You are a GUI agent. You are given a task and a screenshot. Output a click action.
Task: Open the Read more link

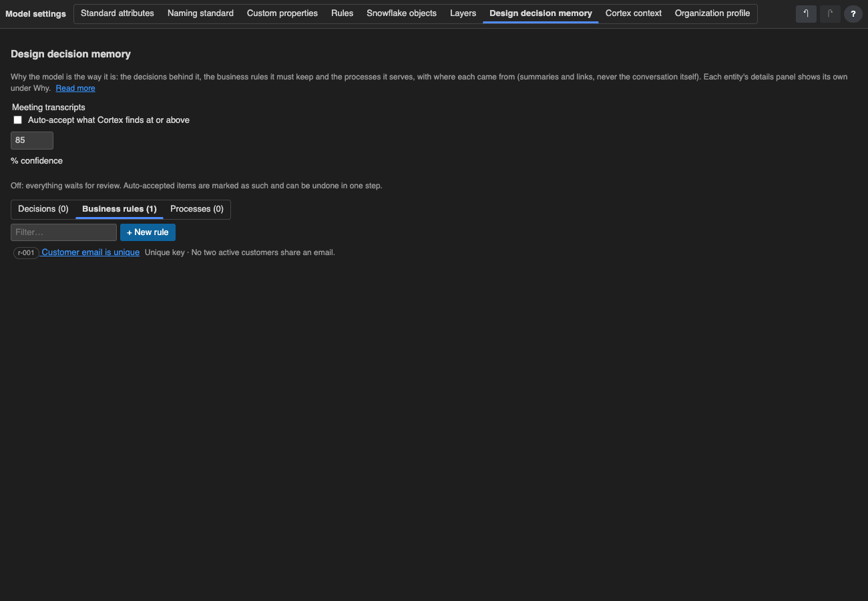click(x=75, y=88)
